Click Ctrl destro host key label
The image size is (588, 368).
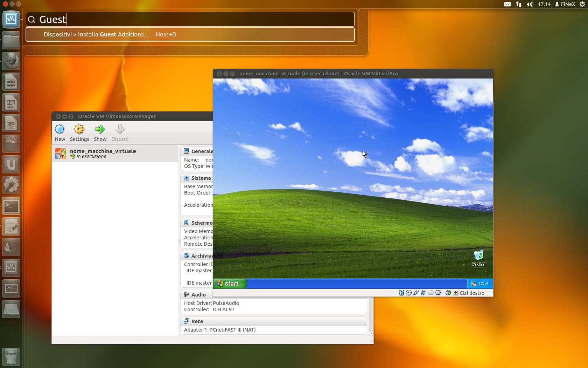pyautogui.click(x=472, y=293)
